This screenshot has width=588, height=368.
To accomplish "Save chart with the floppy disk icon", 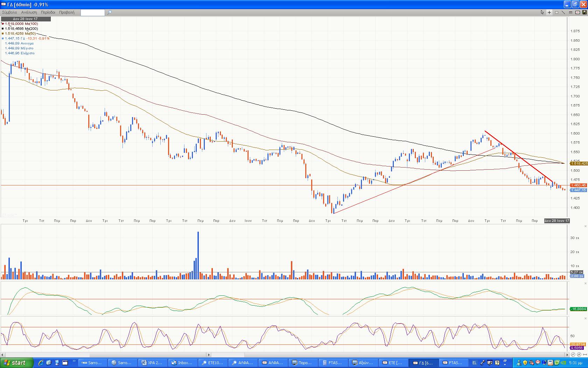I will (584, 12).
